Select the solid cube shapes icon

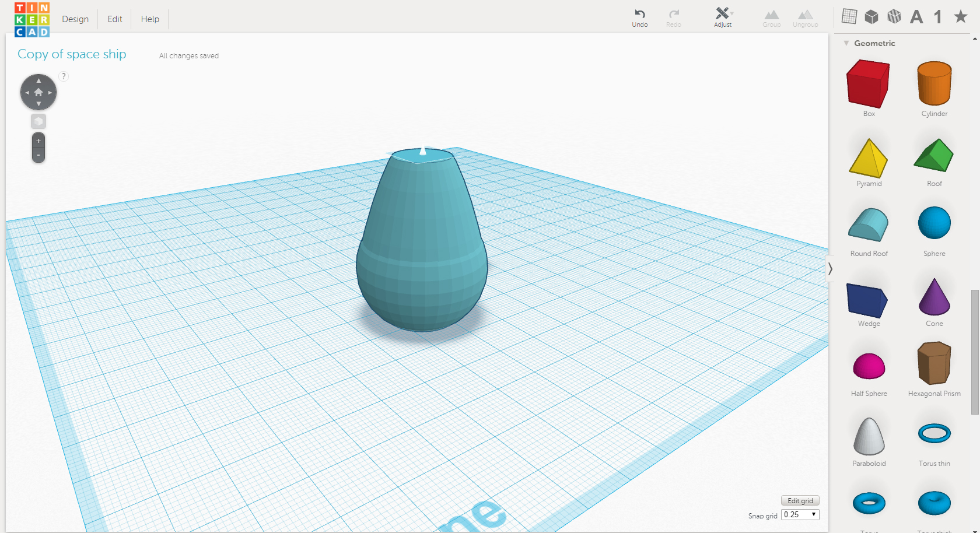(x=871, y=16)
